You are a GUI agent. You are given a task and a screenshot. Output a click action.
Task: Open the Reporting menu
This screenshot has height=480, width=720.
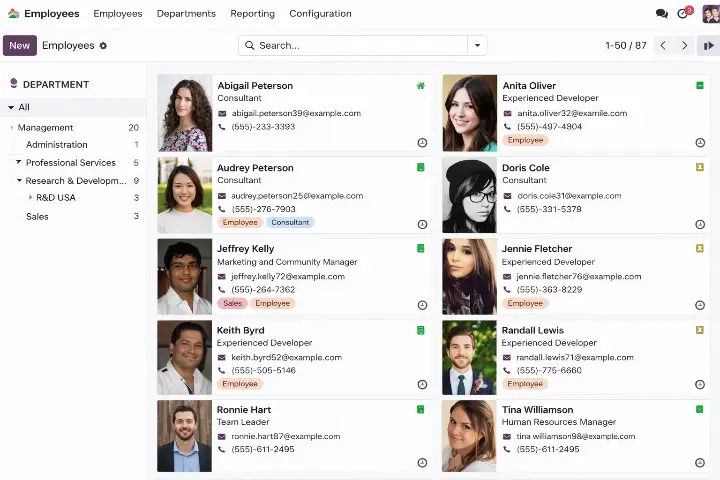[252, 14]
